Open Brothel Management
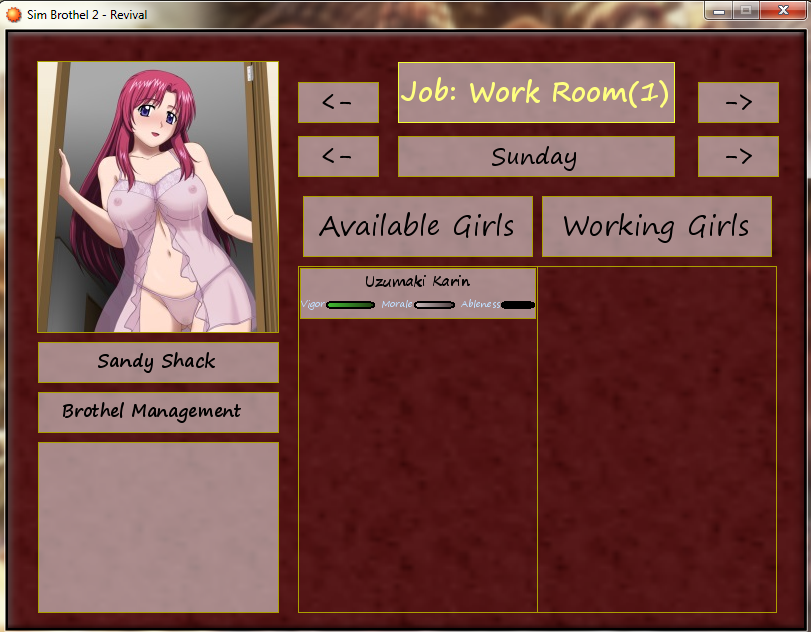811x632 pixels. pyautogui.click(x=158, y=412)
